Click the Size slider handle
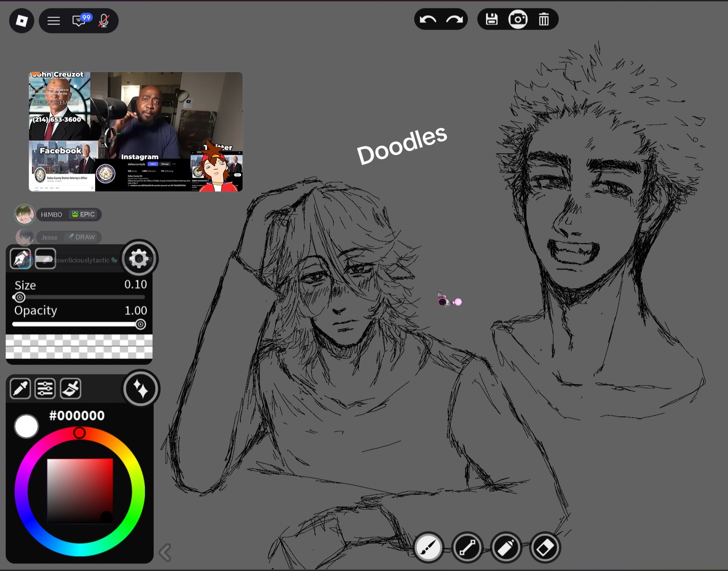 click(x=20, y=297)
